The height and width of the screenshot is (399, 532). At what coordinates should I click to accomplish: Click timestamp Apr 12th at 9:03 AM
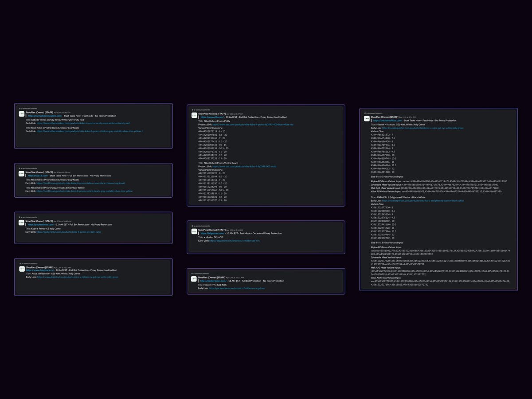[x=63, y=268]
